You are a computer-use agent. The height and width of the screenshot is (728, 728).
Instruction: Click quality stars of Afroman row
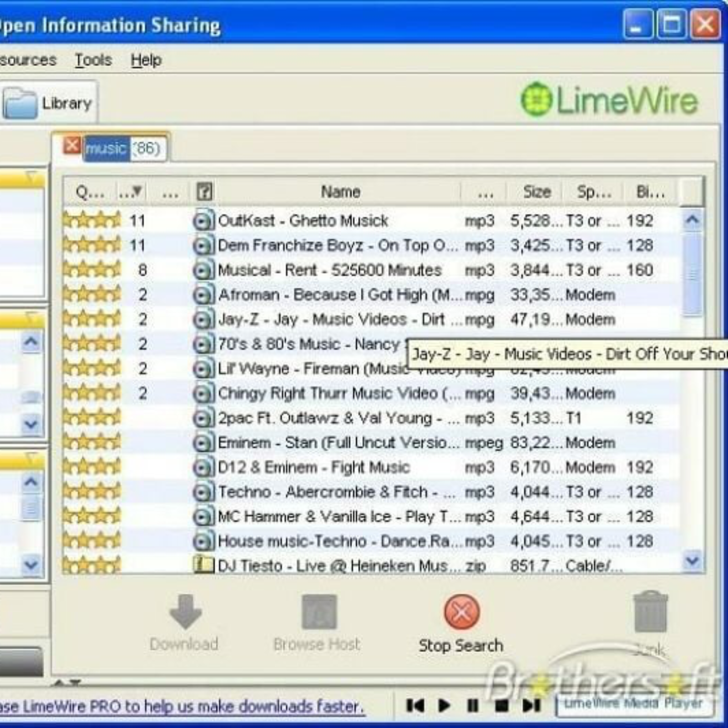(x=92, y=294)
